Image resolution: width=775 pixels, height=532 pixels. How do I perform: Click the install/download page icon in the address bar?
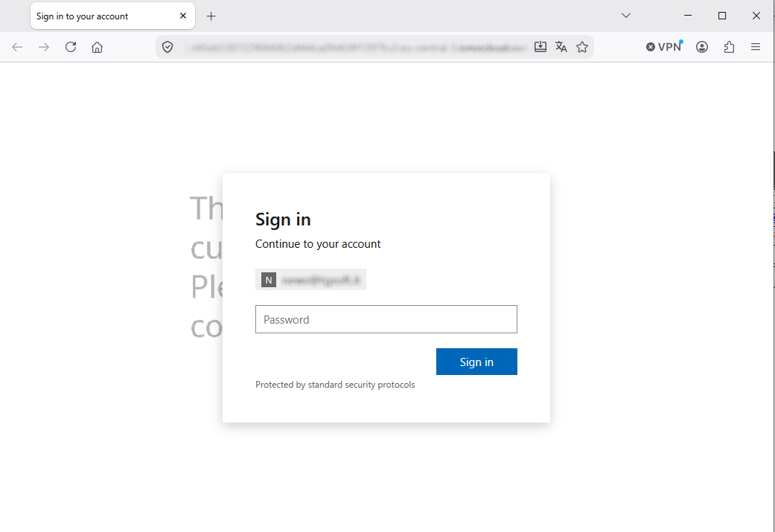point(540,47)
